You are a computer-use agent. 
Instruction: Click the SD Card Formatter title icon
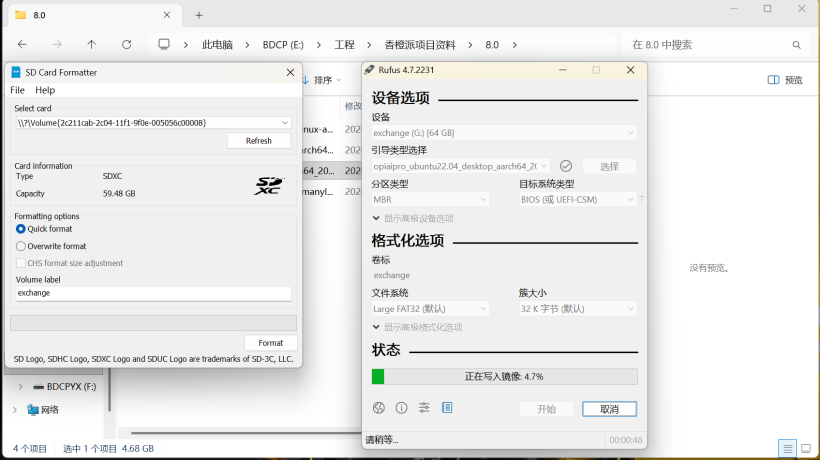(16, 72)
